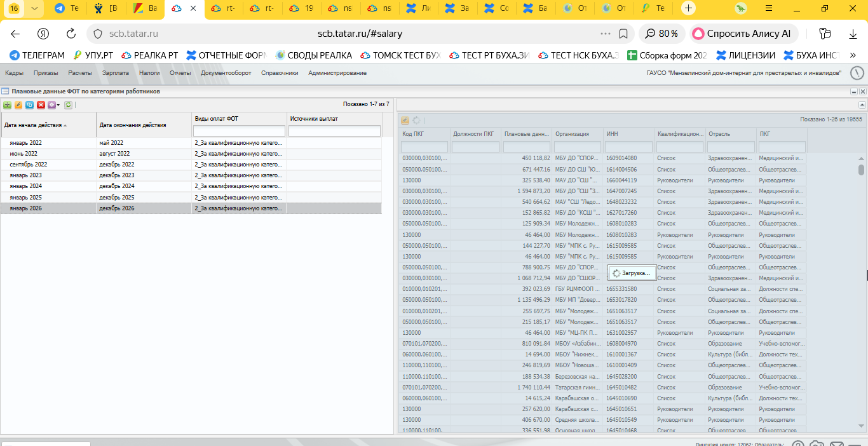Click the blue copy record icon
Viewport: 868px width, 446px height.
click(x=29, y=105)
